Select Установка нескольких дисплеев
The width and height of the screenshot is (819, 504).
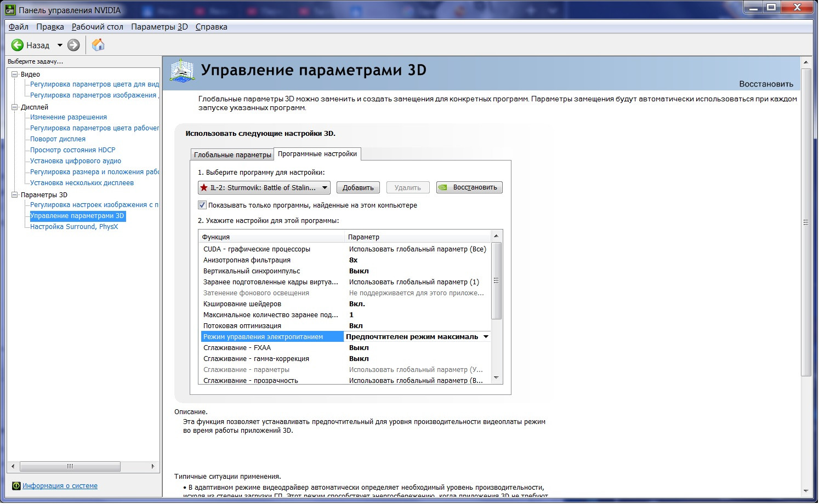[x=82, y=183]
